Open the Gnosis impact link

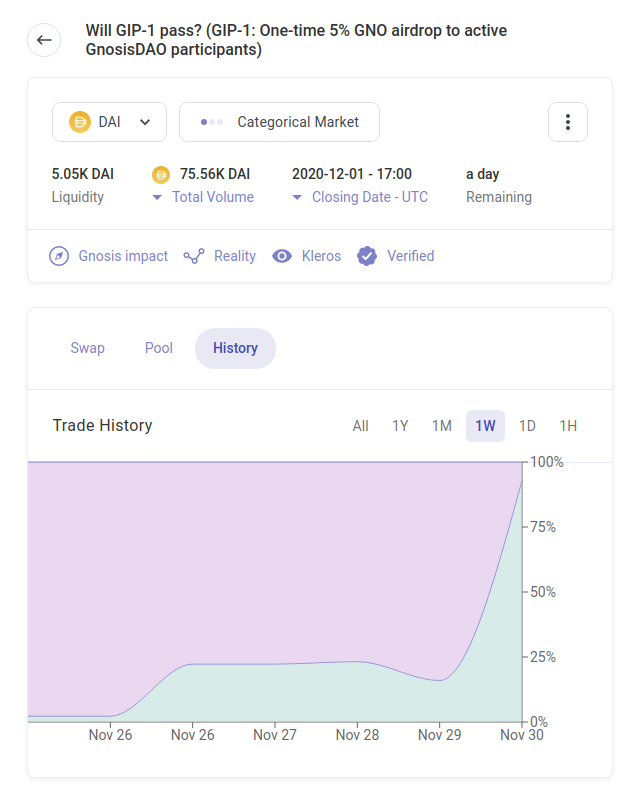click(x=123, y=256)
